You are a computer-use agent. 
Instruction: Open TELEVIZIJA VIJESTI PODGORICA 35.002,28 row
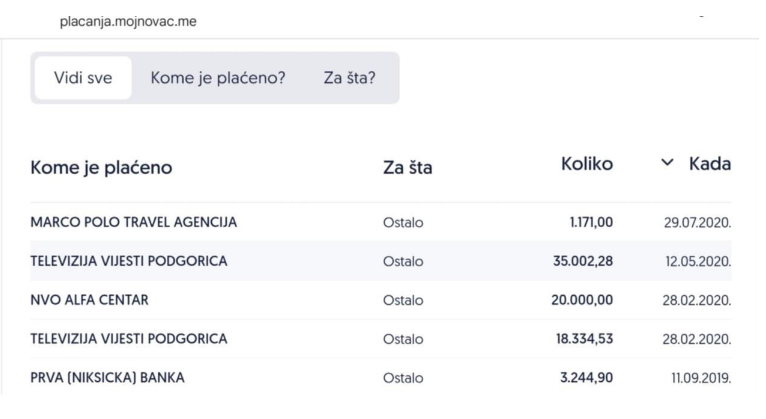tap(381, 261)
